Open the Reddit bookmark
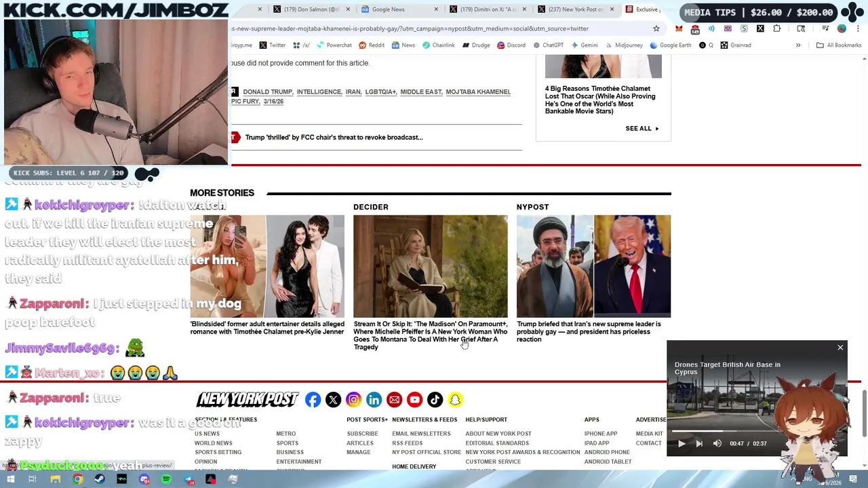 pyautogui.click(x=372, y=45)
